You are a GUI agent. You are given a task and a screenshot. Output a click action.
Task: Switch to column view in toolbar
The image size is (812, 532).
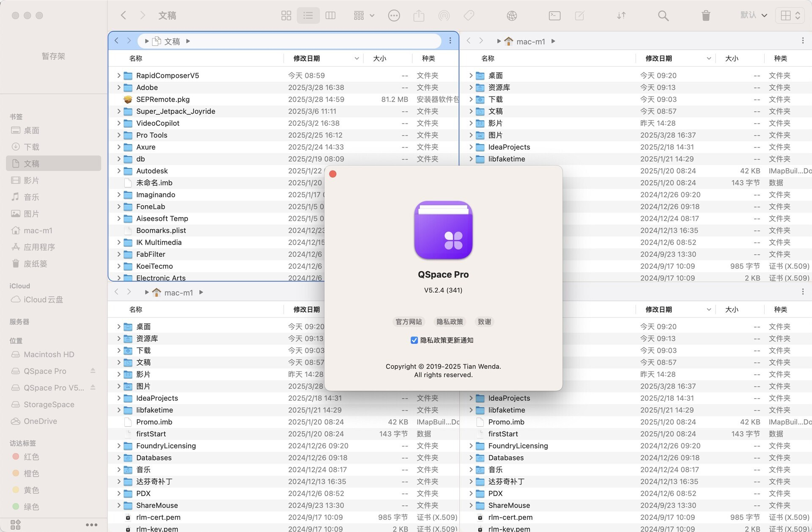click(330, 16)
